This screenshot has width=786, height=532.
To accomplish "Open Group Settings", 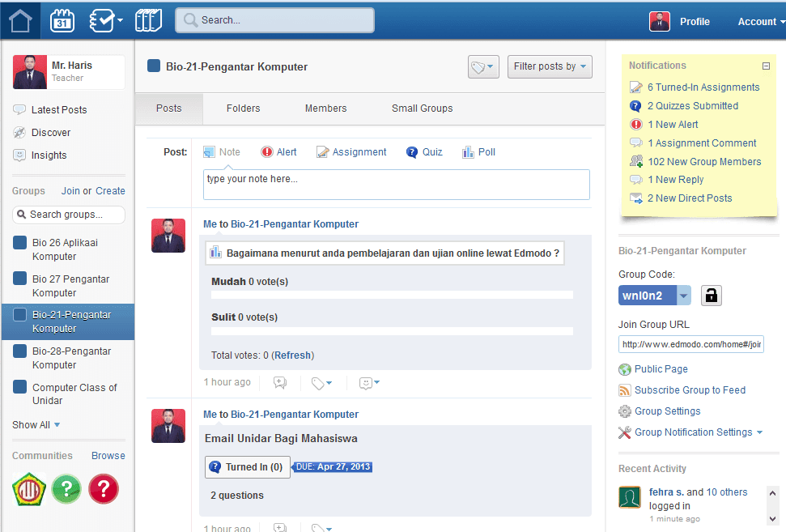I will (667, 411).
